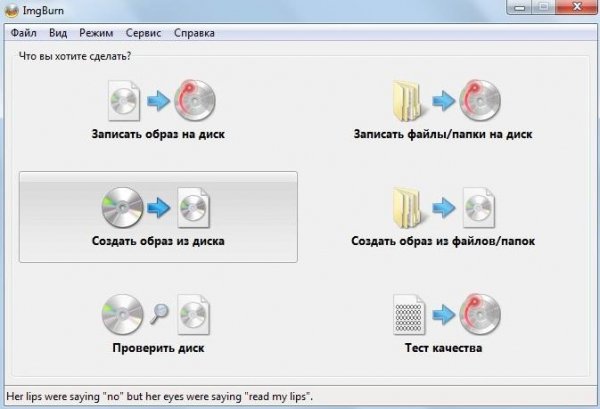Click the 'Записать образ на диск' icon
Viewport: 600px width, 409px height.
161,100
